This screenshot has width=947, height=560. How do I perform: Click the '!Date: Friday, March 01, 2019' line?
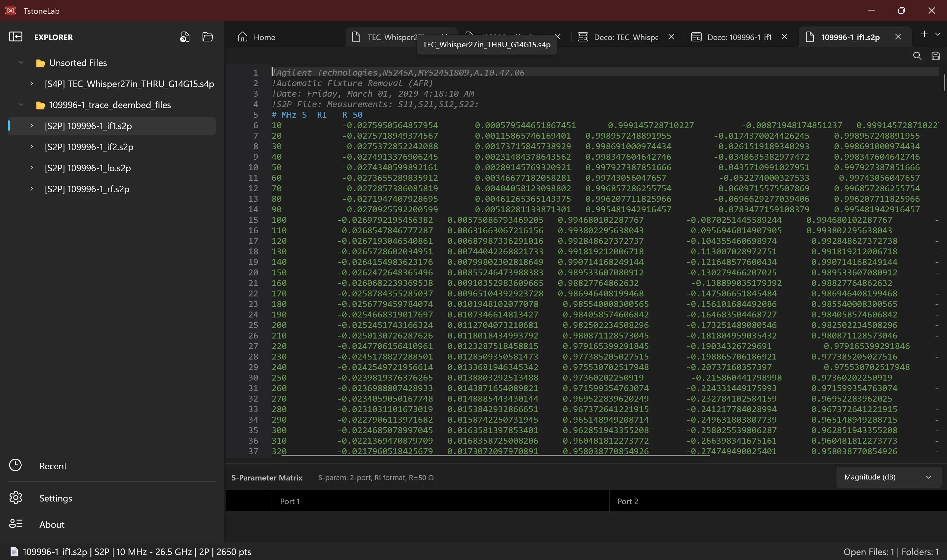(373, 94)
